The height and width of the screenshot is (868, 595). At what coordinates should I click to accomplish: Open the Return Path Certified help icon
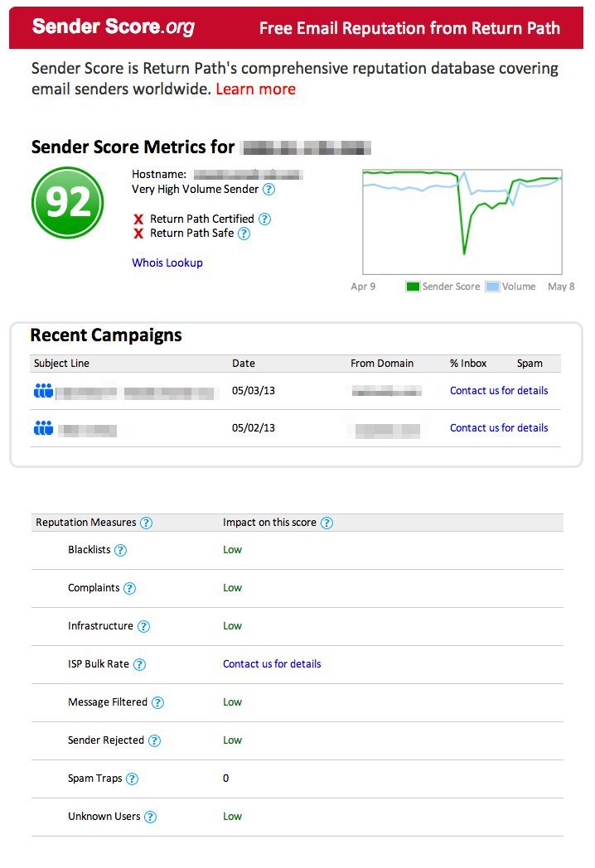click(x=265, y=219)
